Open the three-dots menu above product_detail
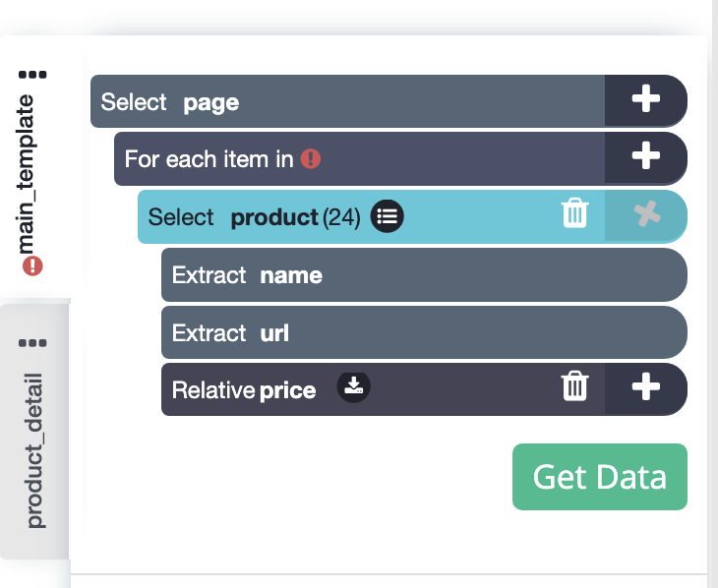718x588 pixels. pos(32,343)
